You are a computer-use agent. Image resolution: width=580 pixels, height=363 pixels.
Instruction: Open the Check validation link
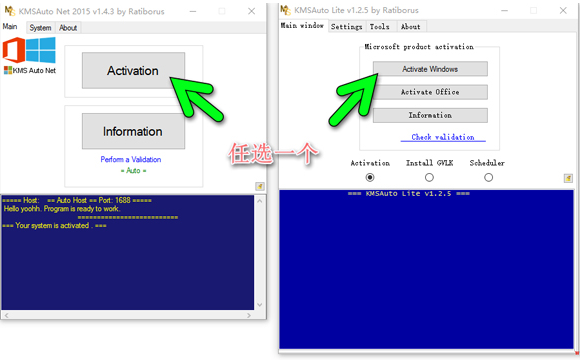click(x=443, y=137)
